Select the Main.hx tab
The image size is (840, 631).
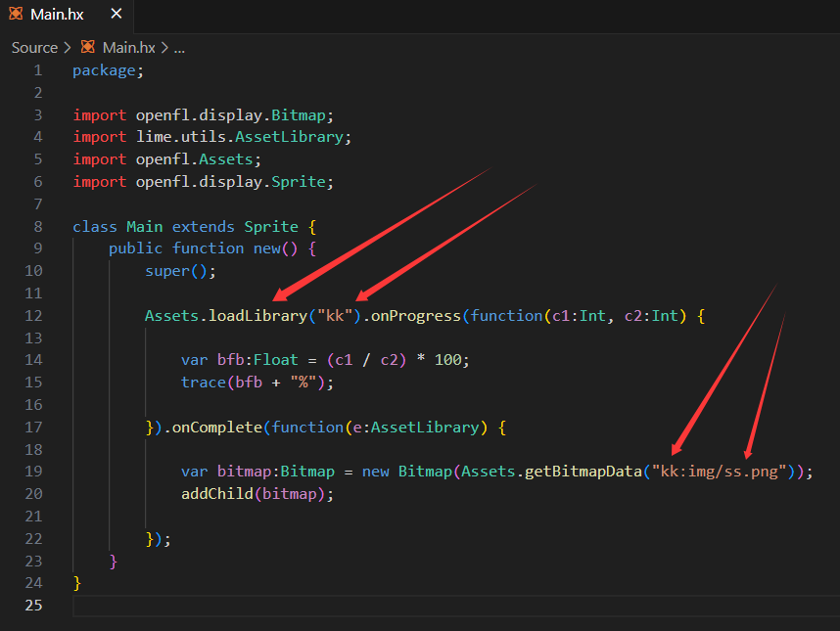coord(67,15)
